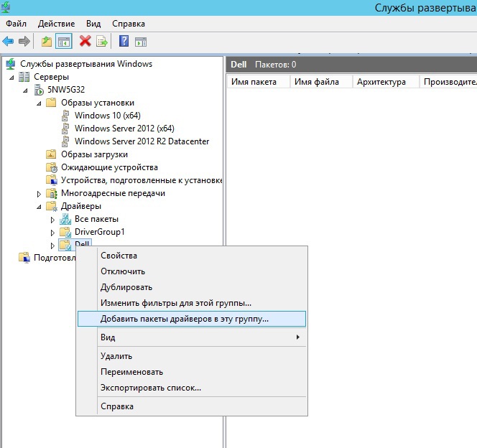Image resolution: width=477 pixels, height=448 pixels.
Task: Click the 5NW5G32 server icon
Action: 39,90
